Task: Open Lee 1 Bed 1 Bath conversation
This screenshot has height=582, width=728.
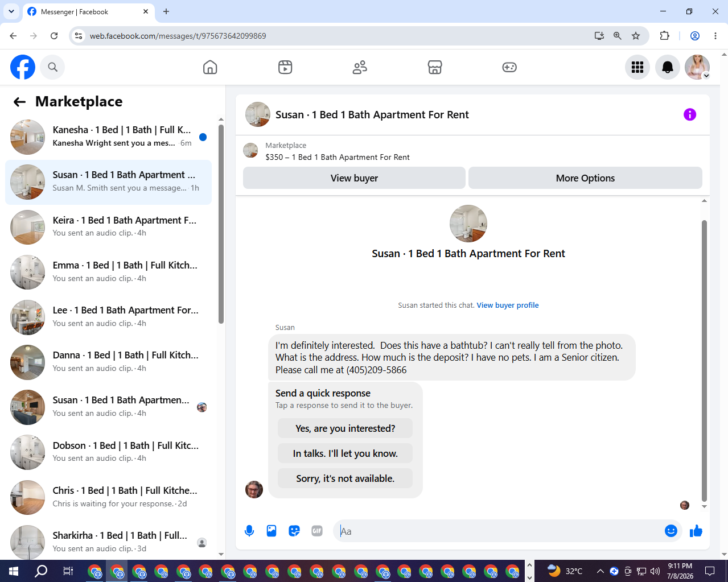Action: click(x=108, y=317)
